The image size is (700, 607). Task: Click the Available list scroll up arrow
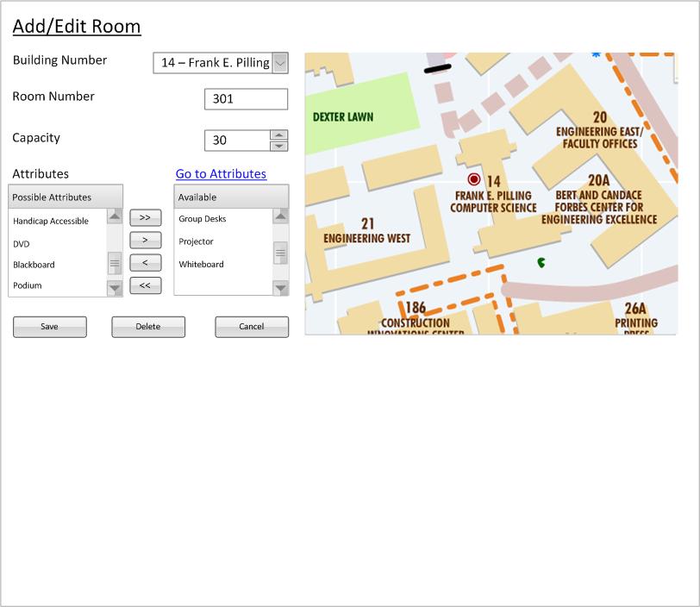click(281, 216)
